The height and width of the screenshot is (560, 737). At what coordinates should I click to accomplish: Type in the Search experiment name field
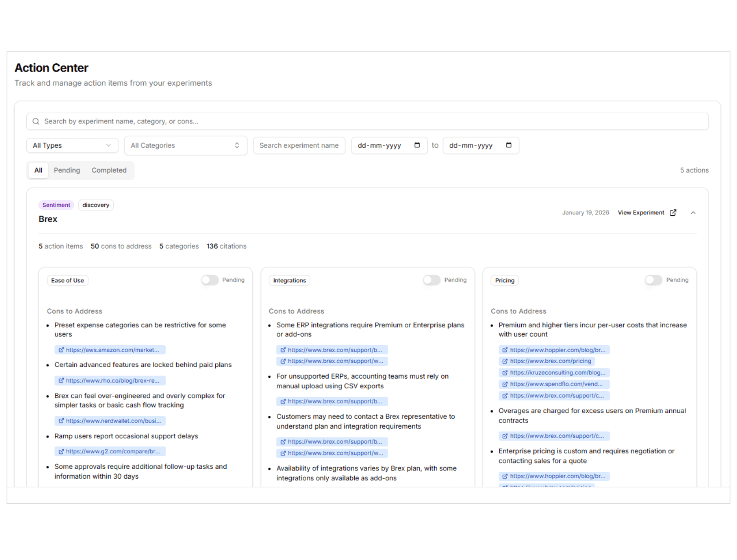(x=299, y=145)
